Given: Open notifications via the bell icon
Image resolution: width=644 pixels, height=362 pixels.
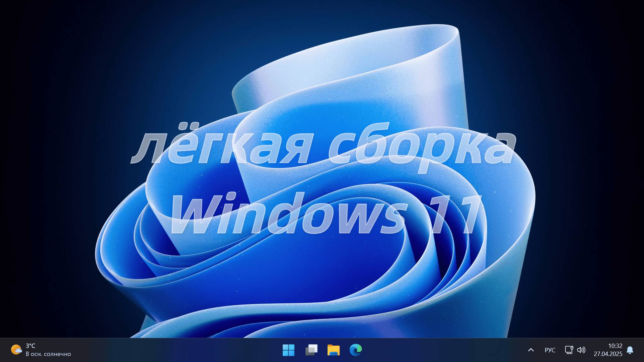Looking at the screenshot, I should (630, 350).
